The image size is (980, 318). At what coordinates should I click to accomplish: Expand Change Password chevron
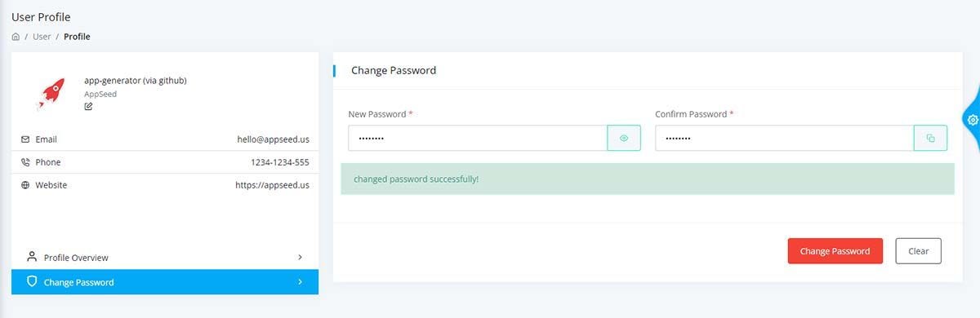300,282
